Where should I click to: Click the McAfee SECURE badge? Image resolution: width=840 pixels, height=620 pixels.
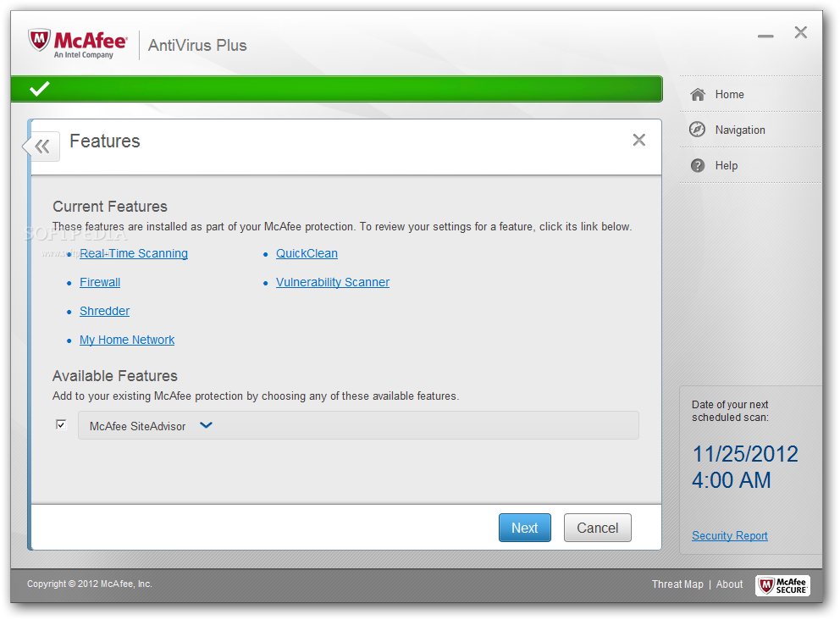point(782,585)
